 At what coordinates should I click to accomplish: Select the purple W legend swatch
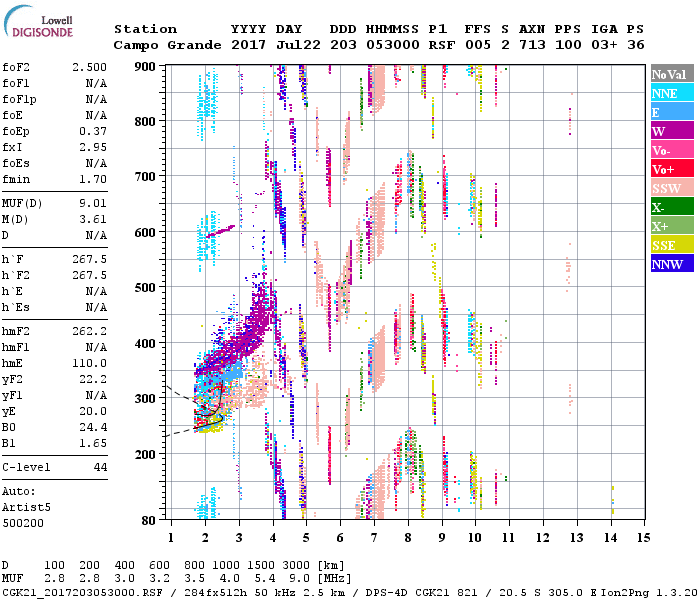671,131
